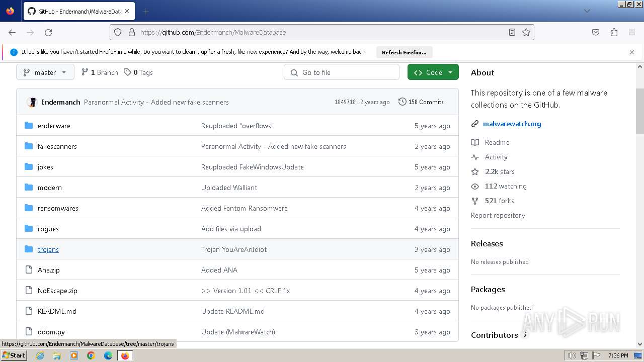Image resolution: width=644 pixels, height=362 pixels.
Task: Open the Trojan YouAreAnIdiot commit
Action: [234, 249]
